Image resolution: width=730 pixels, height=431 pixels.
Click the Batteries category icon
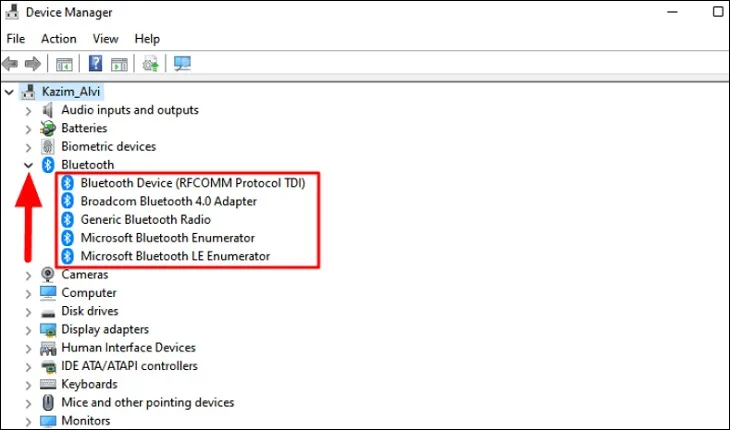[x=47, y=128]
